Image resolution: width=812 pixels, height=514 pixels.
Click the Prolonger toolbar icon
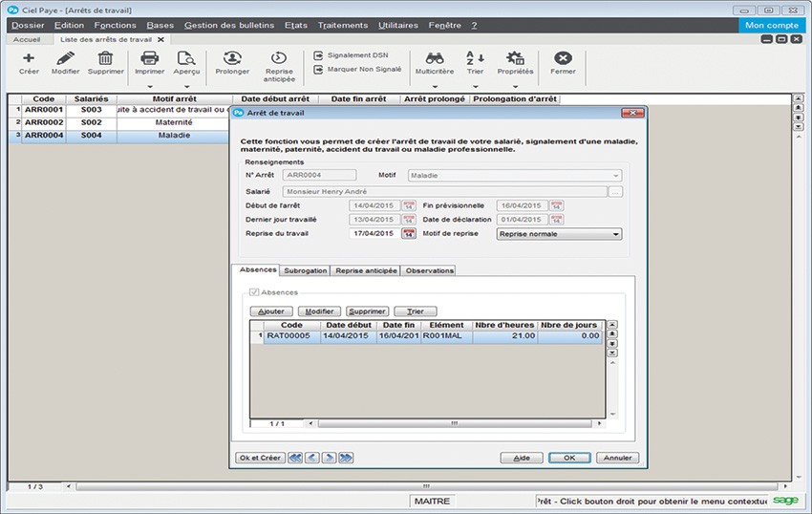(x=232, y=59)
